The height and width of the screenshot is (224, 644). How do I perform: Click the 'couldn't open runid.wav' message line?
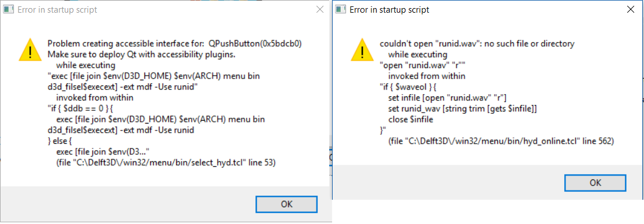click(x=477, y=43)
